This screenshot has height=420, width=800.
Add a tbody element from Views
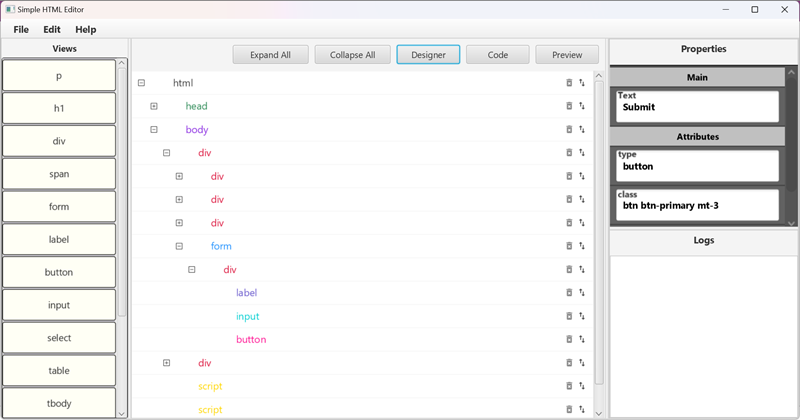tap(59, 403)
